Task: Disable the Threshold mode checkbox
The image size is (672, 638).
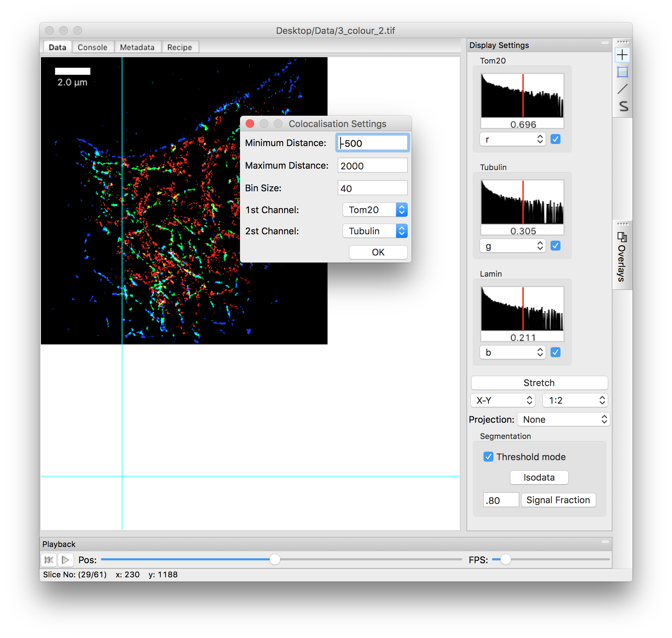Action: click(488, 457)
